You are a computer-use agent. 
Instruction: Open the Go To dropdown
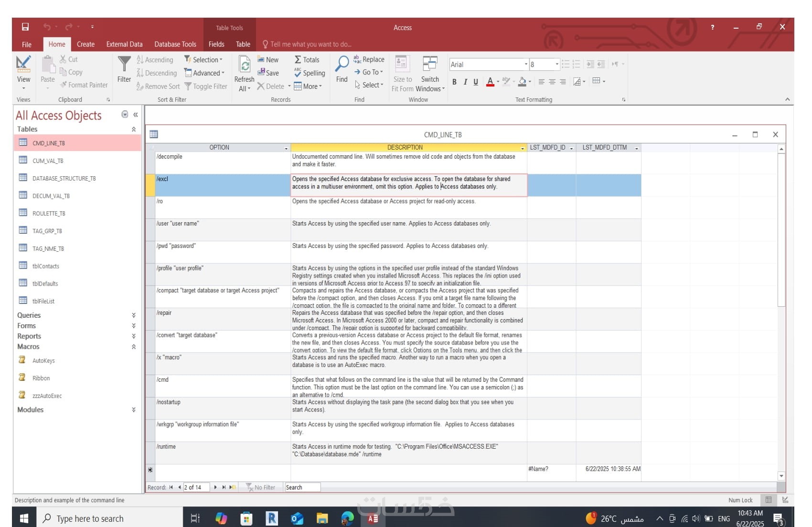tap(368, 72)
